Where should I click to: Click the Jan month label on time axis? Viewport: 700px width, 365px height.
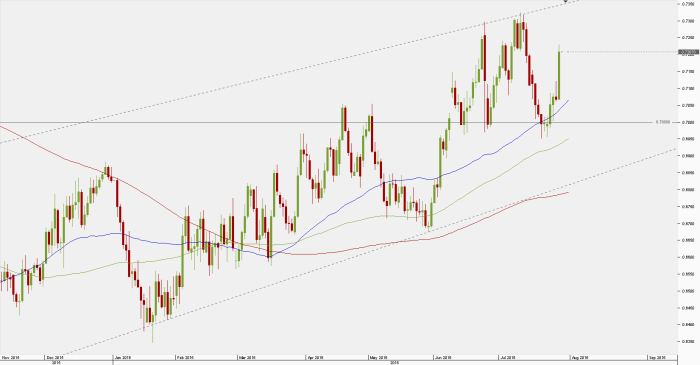(122, 357)
